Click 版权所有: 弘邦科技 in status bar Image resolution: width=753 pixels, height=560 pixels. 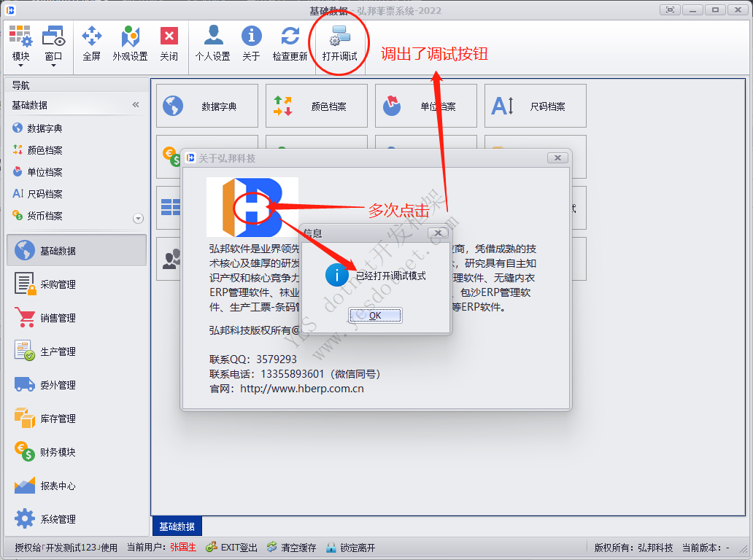pos(634,548)
